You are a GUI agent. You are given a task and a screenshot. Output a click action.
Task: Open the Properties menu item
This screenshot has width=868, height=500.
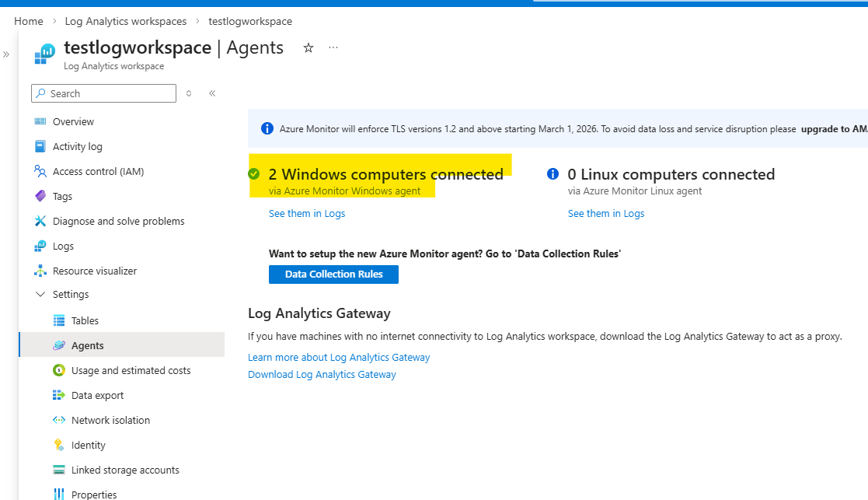[x=94, y=495]
